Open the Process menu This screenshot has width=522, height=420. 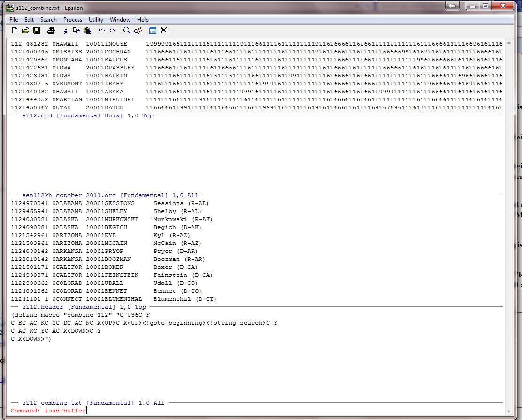[73, 20]
